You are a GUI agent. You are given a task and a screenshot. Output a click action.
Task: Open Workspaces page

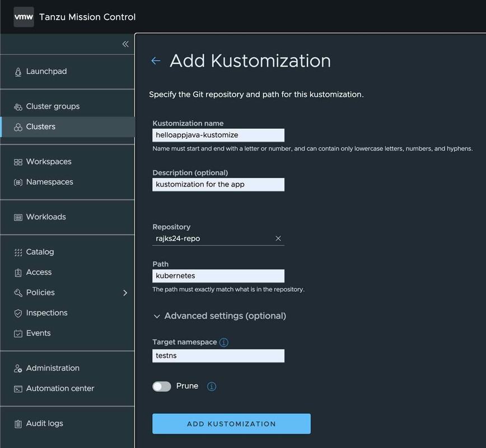pos(49,161)
